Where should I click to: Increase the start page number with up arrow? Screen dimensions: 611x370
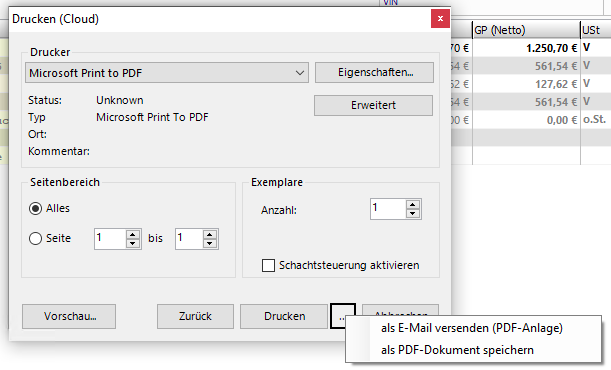(x=133, y=234)
